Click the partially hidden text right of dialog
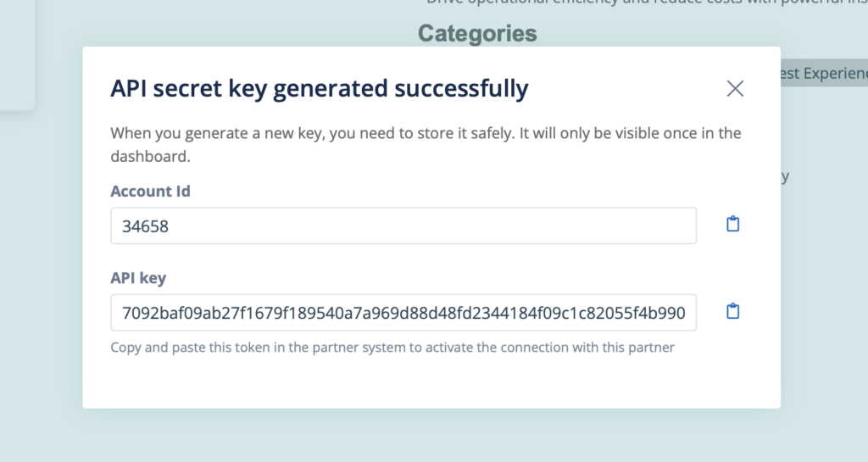The width and height of the screenshot is (868, 462). [785, 176]
